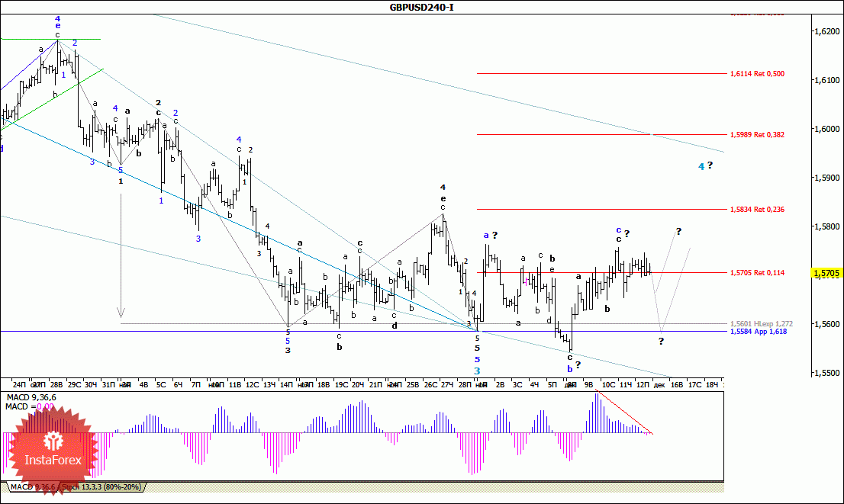Screen dimensions: 844x504
Task: Click the 1,5500 price scale mark
Action: [x=823, y=373]
